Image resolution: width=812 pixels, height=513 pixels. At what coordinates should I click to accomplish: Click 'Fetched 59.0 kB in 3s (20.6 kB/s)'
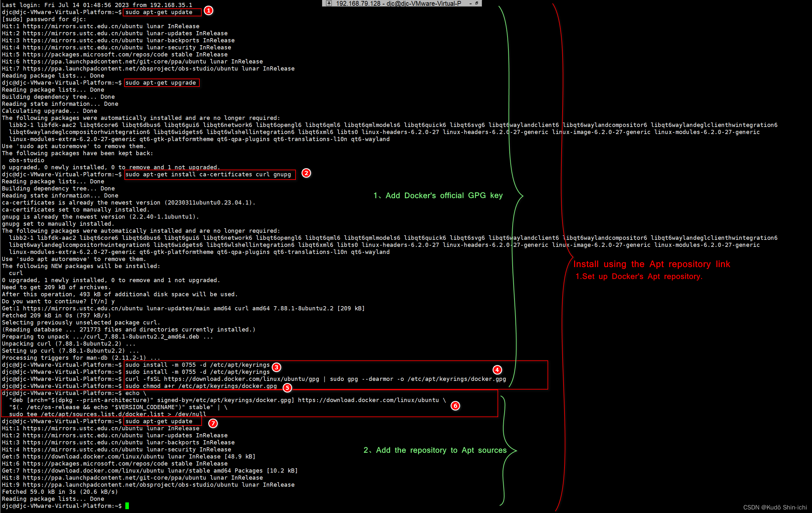click(x=60, y=492)
